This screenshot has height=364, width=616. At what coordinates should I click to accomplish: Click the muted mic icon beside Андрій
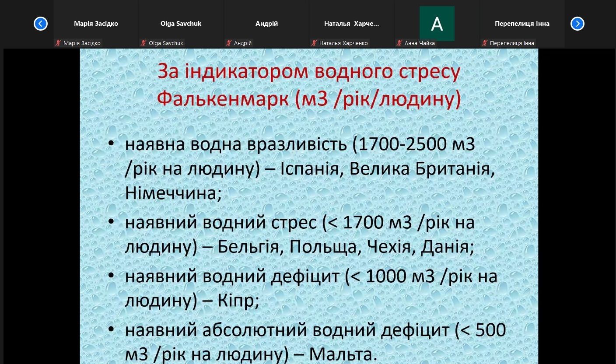pos(229,43)
